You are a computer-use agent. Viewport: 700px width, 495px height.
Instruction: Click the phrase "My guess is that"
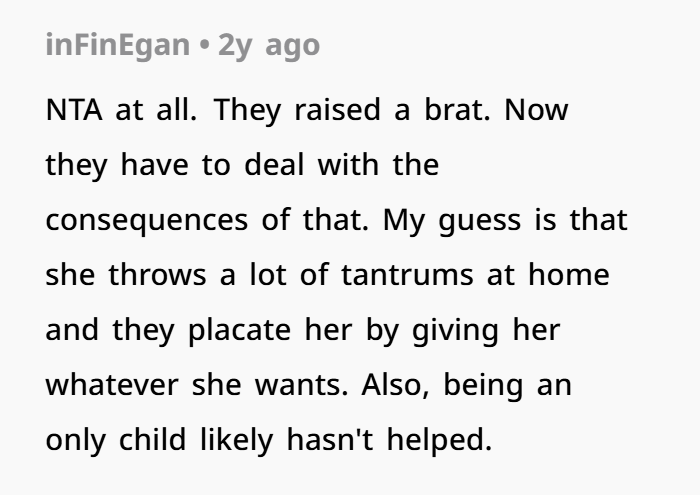coord(506,220)
